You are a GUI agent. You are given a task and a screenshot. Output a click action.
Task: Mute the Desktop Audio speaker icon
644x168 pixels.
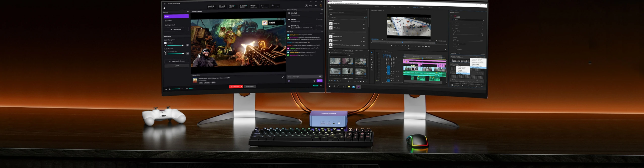click(x=166, y=54)
